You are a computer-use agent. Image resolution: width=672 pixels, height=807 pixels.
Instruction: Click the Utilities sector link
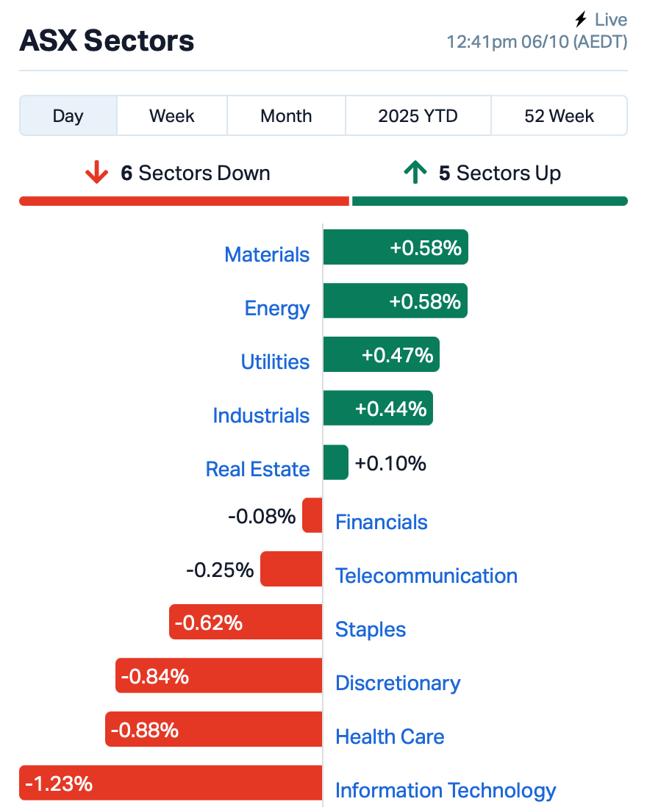coord(275,362)
